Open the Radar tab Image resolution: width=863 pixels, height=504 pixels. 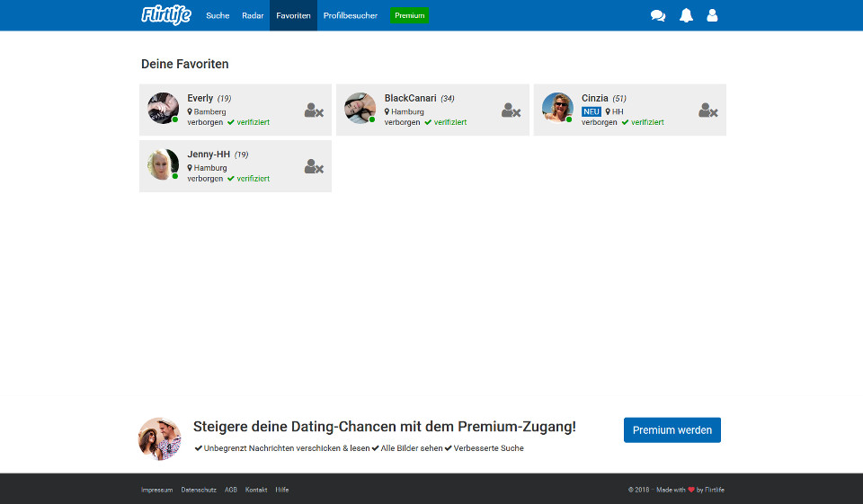[253, 15]
